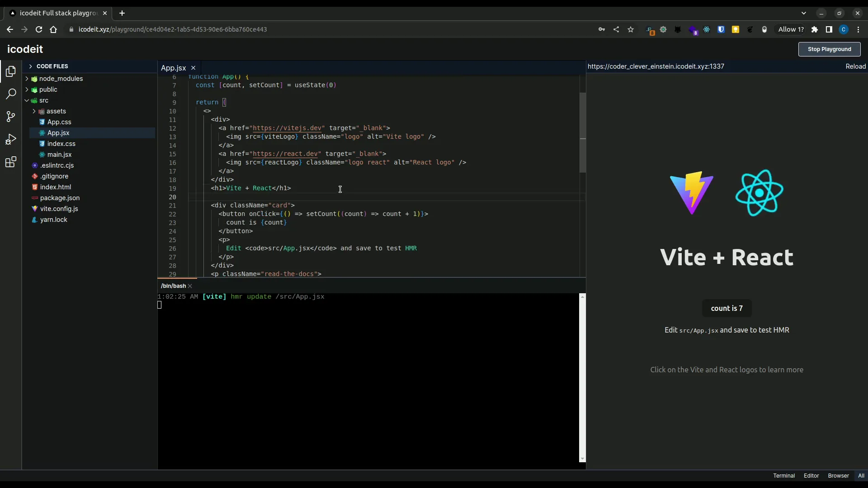Click the 'count is 7' button
This screenshot has height=488, width=868.
click(726, 308)
